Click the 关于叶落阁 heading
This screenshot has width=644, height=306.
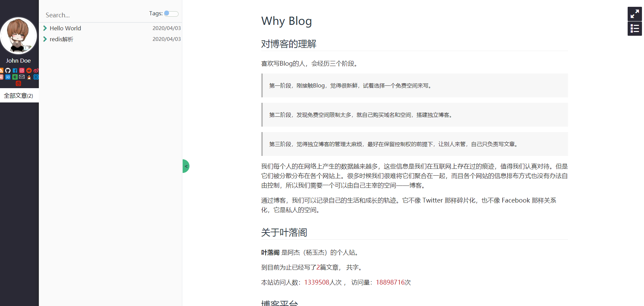(284, 232)
